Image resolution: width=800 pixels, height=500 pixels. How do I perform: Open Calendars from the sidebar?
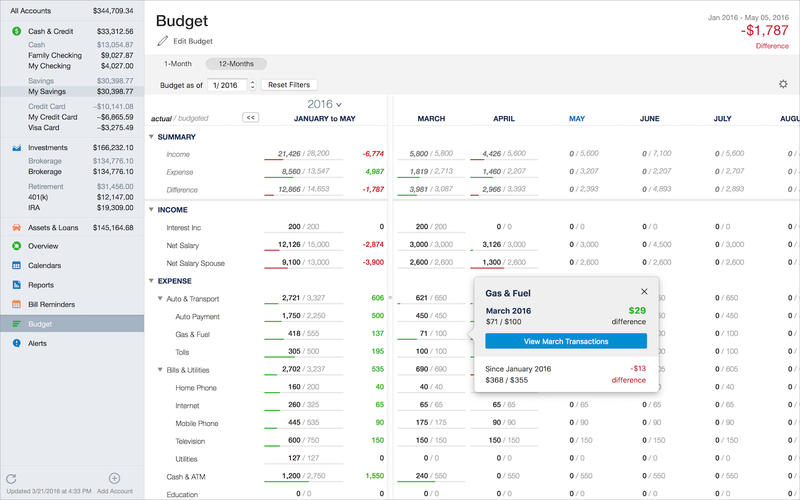tap(17, 266)
